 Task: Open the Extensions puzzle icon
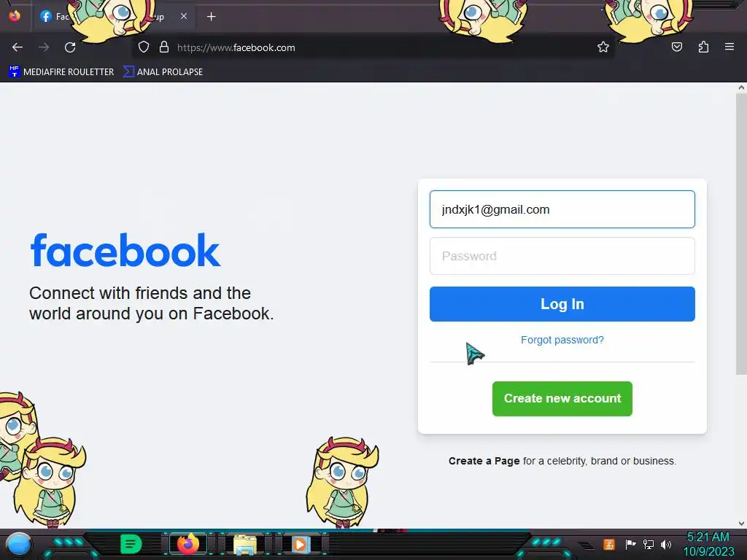pyautogui.click(x=703, y=47)
